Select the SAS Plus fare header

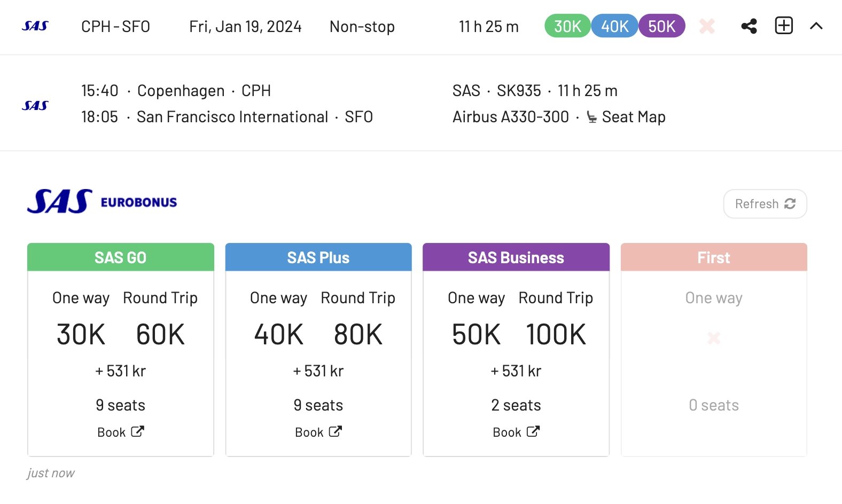318,257
